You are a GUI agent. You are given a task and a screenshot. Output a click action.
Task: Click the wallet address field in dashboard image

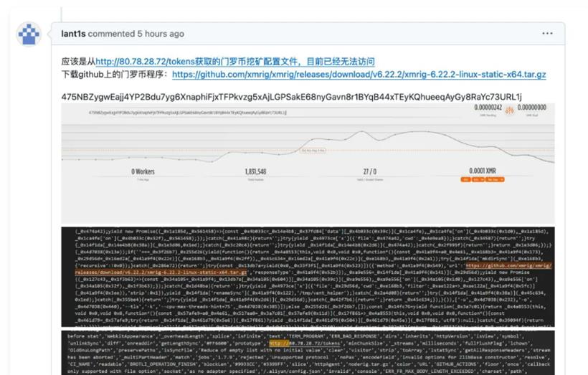coord(187,112)
